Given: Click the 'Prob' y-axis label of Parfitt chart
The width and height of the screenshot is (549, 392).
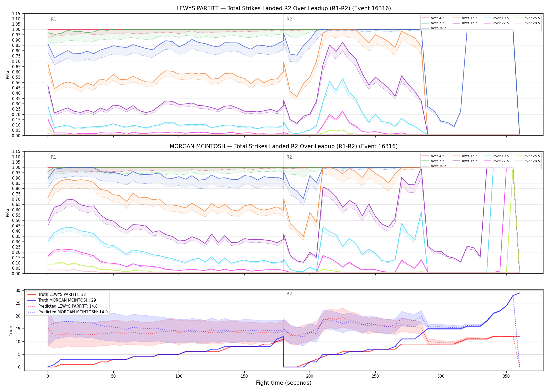Looking at the screenshot, I should click(x=8, y=75).
